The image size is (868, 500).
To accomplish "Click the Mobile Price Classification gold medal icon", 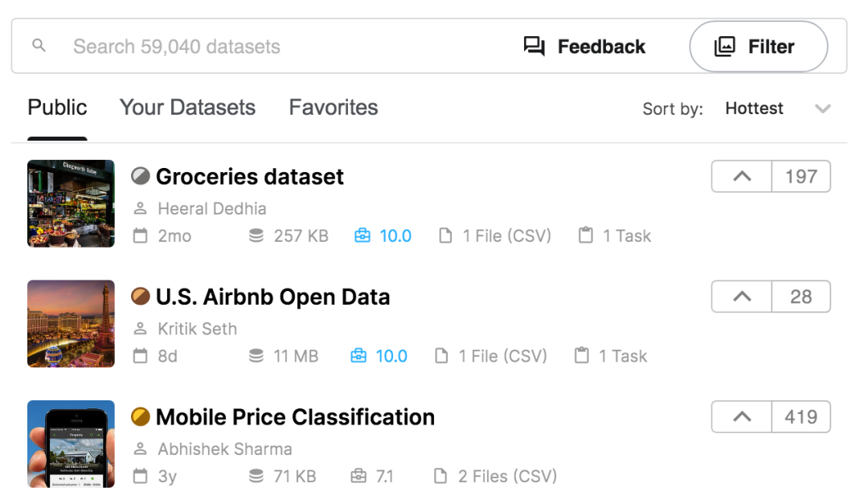I will 141,417.
